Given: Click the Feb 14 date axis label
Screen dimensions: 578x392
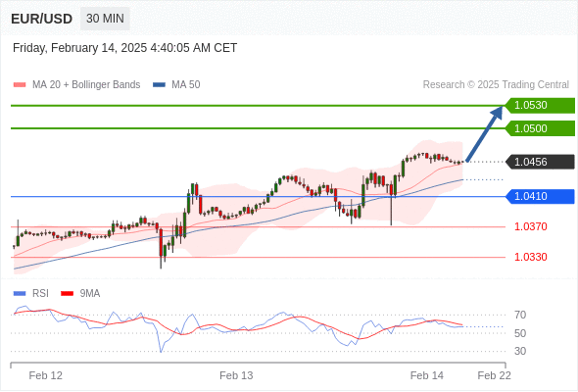Looking at the screenshot, I should pos(427,375).
